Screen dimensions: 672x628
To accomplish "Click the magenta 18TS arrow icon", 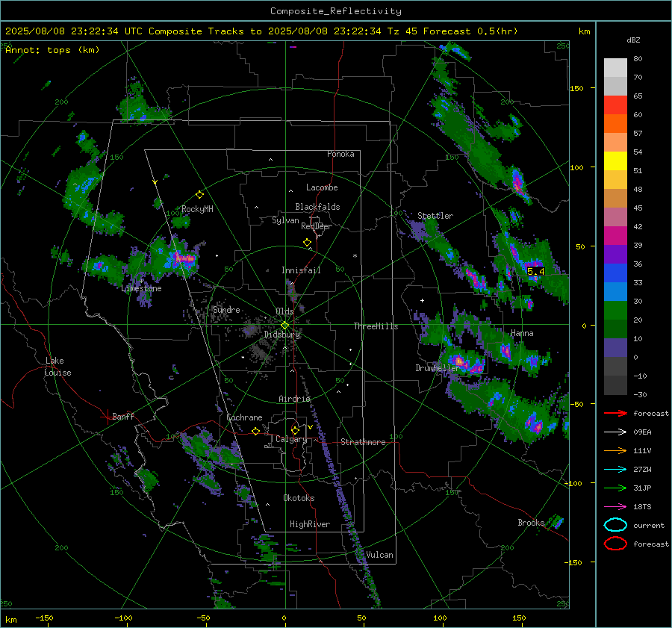I will [615, 507].
